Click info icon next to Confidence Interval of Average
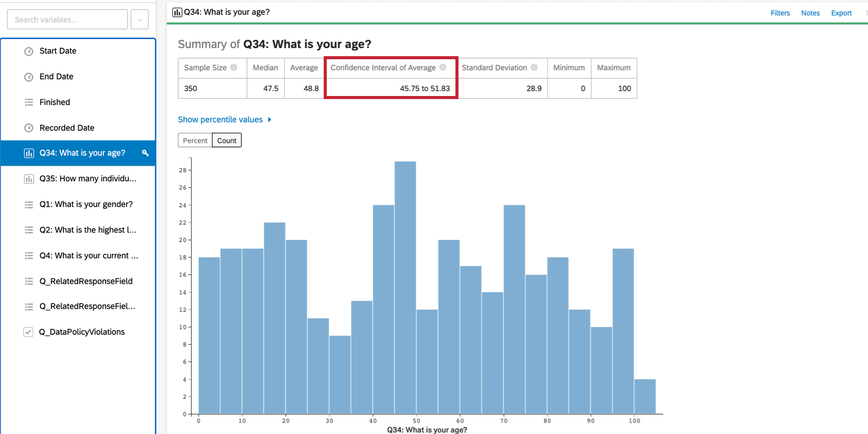 pos(443,67)
